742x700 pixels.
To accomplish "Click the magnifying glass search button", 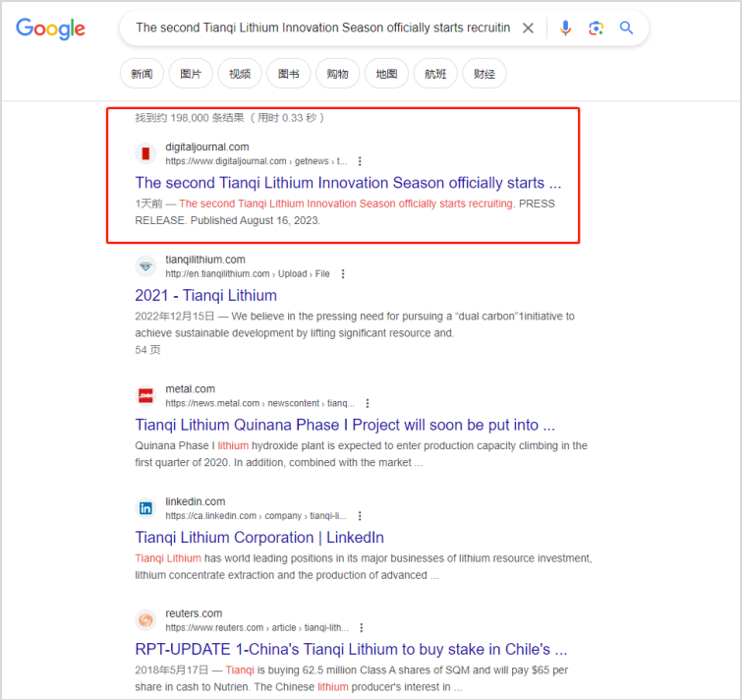I will click(x=626, y=29).
